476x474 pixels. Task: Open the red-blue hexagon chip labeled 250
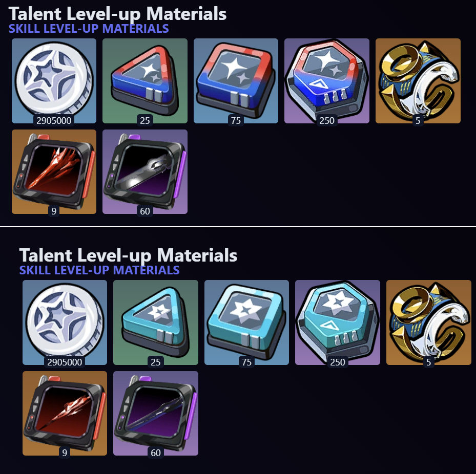point(327,81)
